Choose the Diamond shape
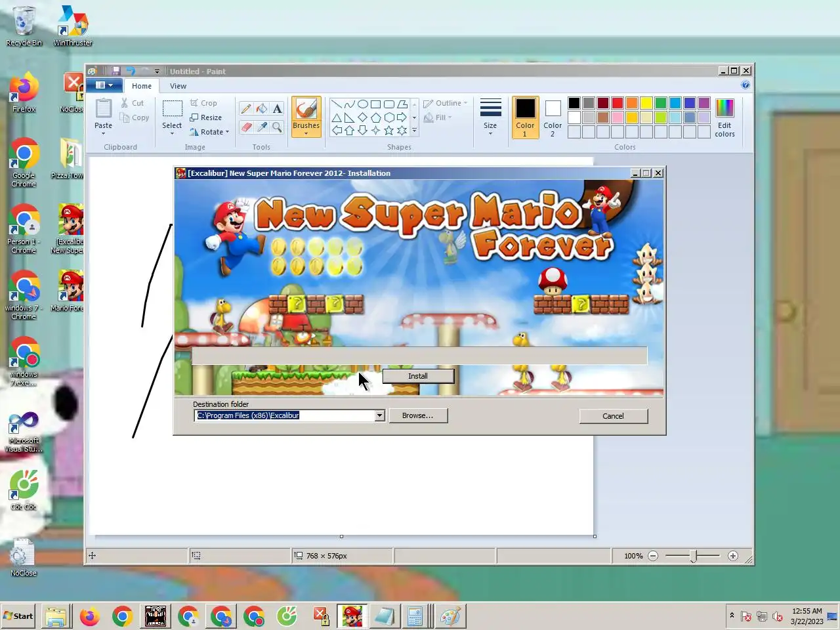The height and width of the screenshot is (630, 840). click(362, 117)
